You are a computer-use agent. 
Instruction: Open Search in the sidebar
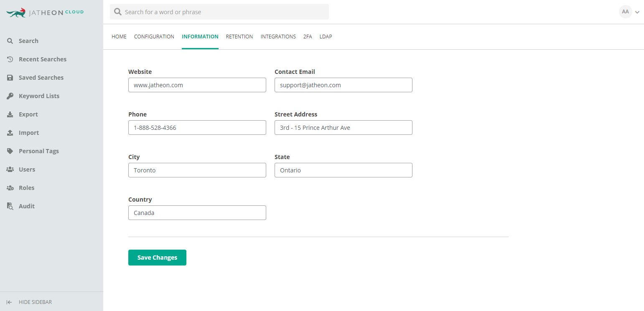[x=28, y=41]
